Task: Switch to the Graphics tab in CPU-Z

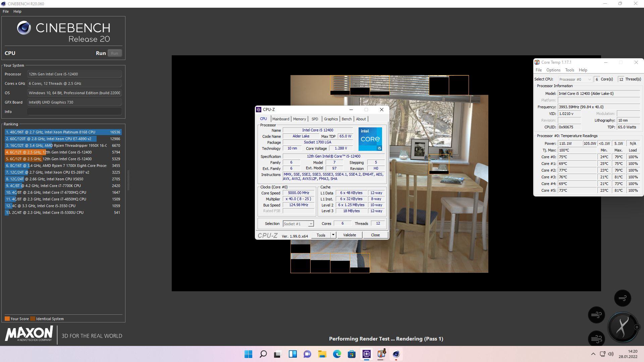Action: (331, 119)
